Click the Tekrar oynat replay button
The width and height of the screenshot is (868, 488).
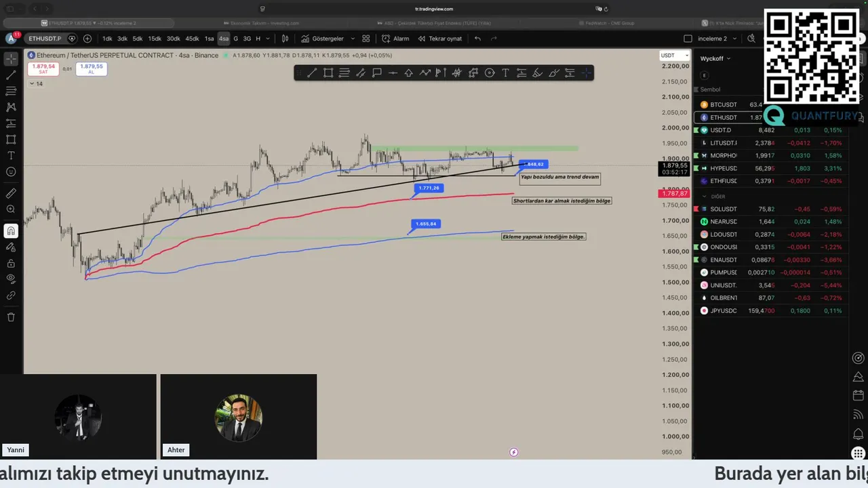tap(439, 39)
